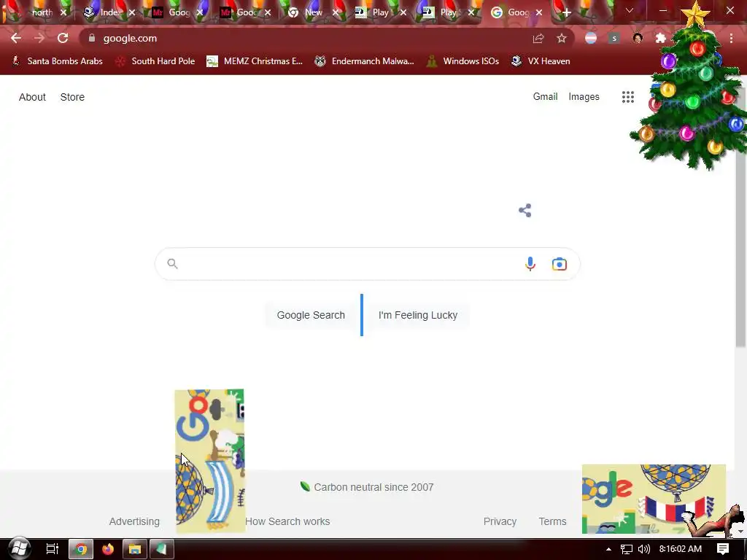Open the South Hard Pole bookmark
Viewport: 747px width, 560px height.
click(156, 61)
